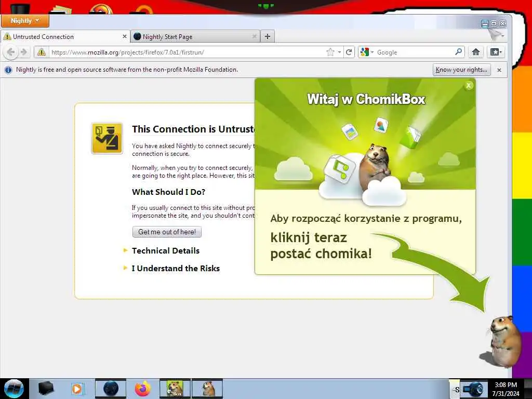532x399 pixels.
Task: Close the ChomikBox welcome popup
Action: tap(469, 86)
